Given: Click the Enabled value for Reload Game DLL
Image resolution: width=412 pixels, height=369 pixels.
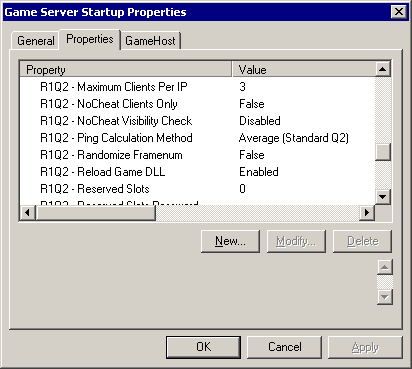Looking at the screenshot, I should click(259, 172).
